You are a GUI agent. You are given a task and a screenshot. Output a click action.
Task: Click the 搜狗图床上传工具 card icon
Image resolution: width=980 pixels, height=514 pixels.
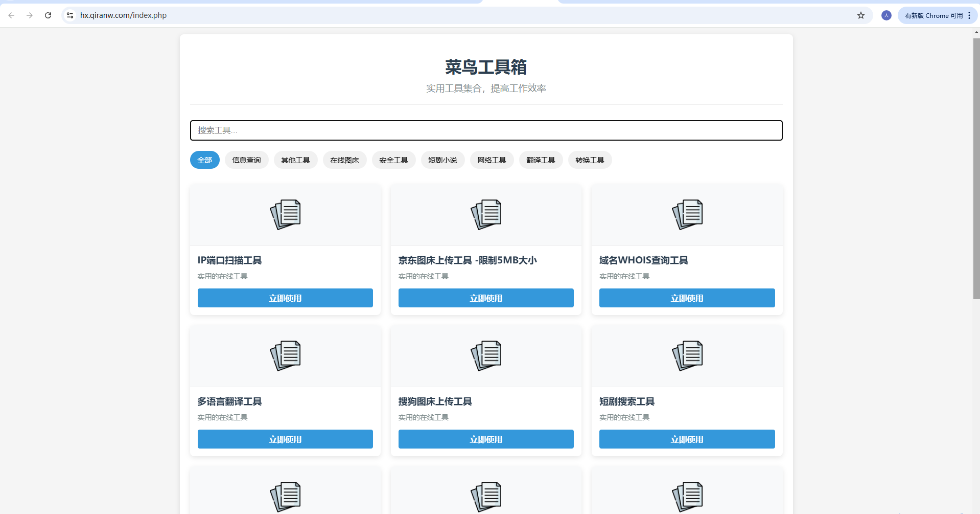tap(485, 355)
